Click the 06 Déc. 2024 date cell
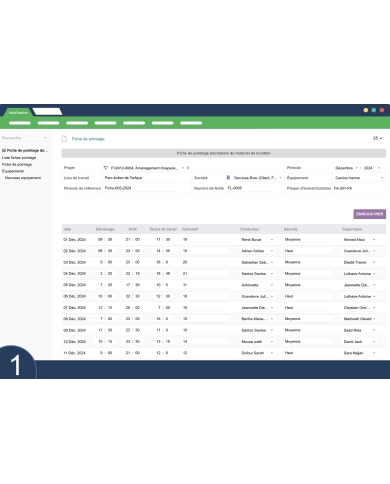The width and height of the screenshot is (390, 484). pyautogui.click(x=75, y=296)
